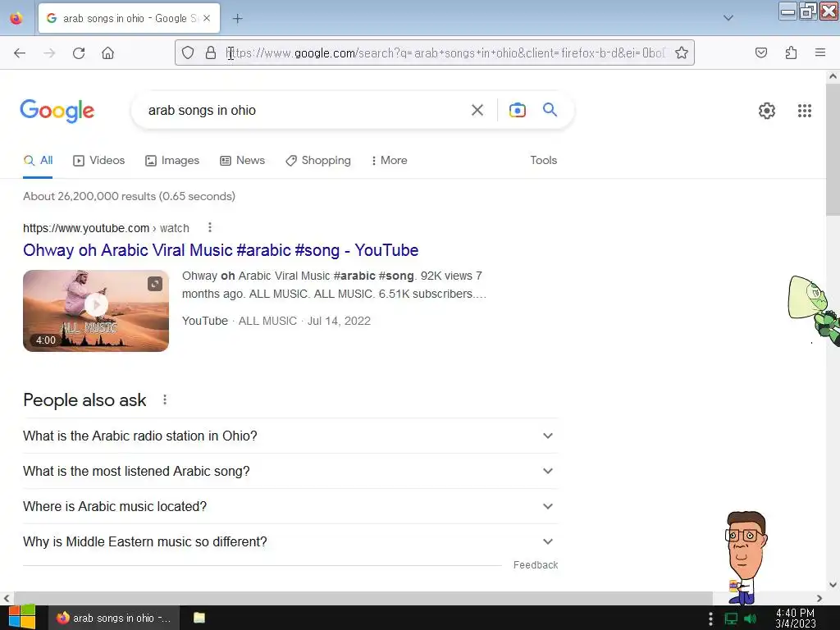Search by image with camera icon
The height and width of the screenshot is (630, 840).
pos(518,111)
